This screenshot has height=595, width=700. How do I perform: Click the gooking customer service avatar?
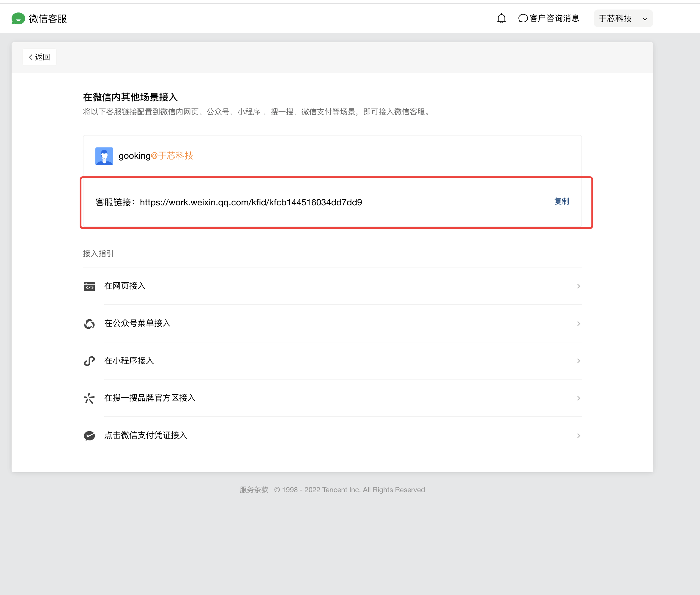[x=104, y=156]
